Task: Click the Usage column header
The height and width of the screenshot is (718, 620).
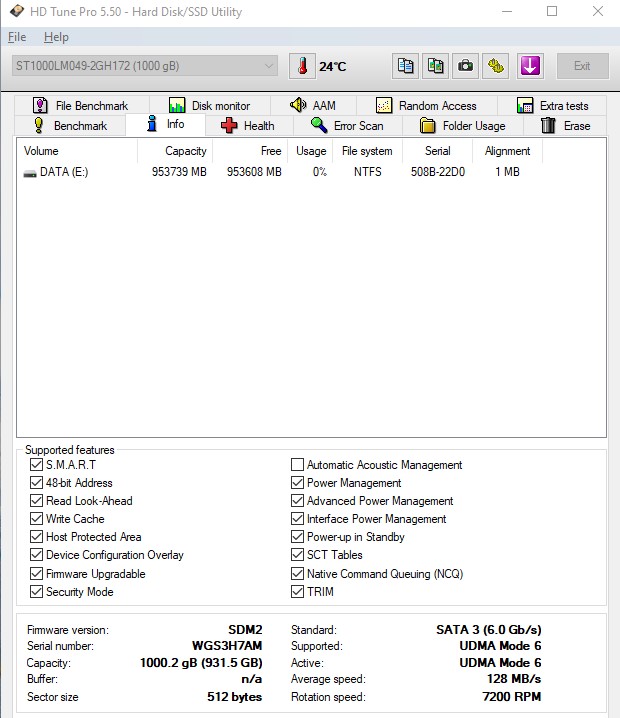Action: pyautogui.click(x=311, y=151)
